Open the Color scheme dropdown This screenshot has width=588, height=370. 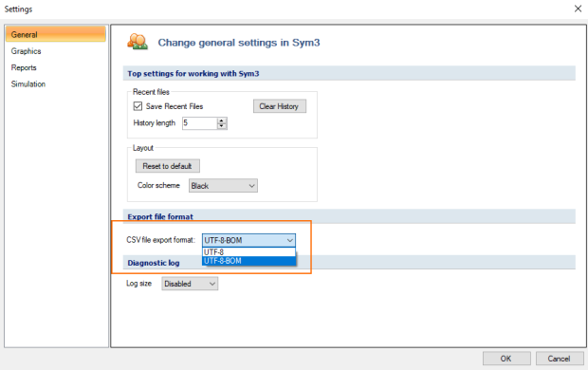223,186
